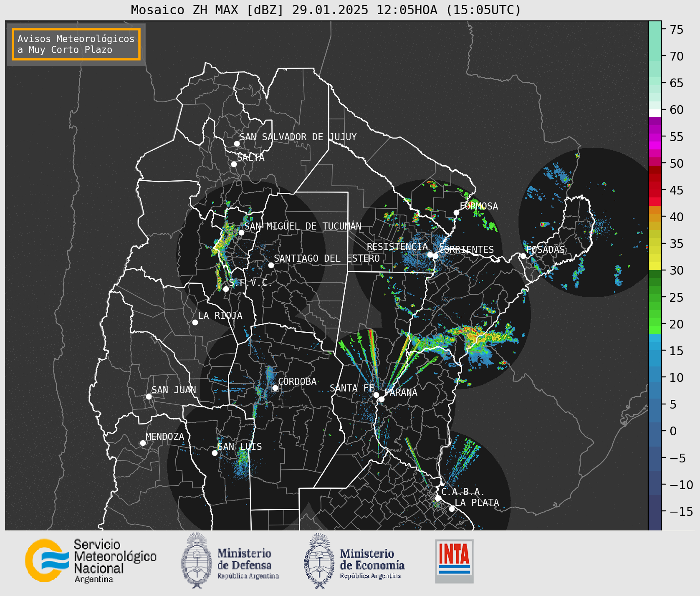Select the Mendoza city dot
This screenshot has height=596, width=700.
click(143, 443)
